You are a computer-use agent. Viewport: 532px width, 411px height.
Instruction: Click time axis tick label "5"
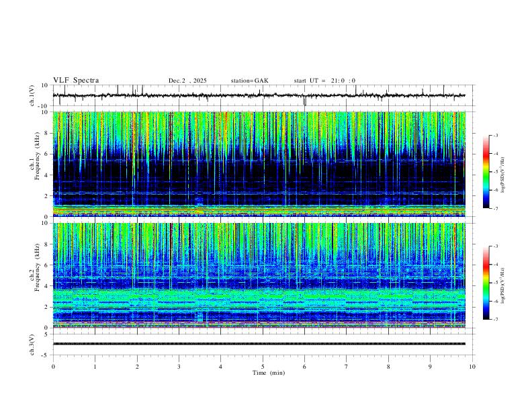tap(263, 367)
